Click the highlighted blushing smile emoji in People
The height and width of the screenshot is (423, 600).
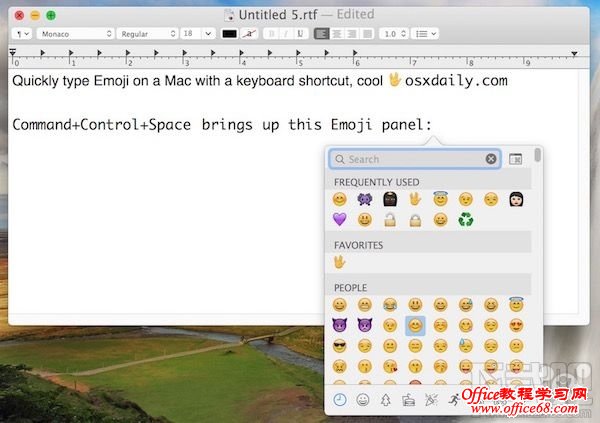[415, 325]
